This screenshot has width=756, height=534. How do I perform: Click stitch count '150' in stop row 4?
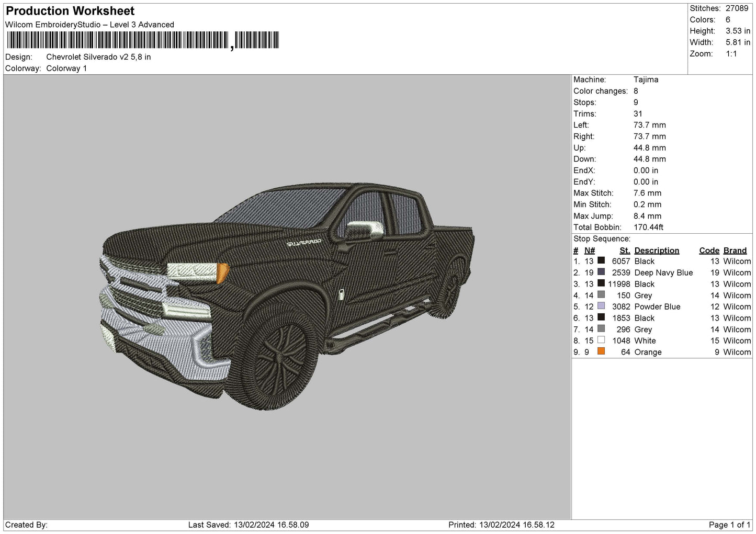coord(624,295)
